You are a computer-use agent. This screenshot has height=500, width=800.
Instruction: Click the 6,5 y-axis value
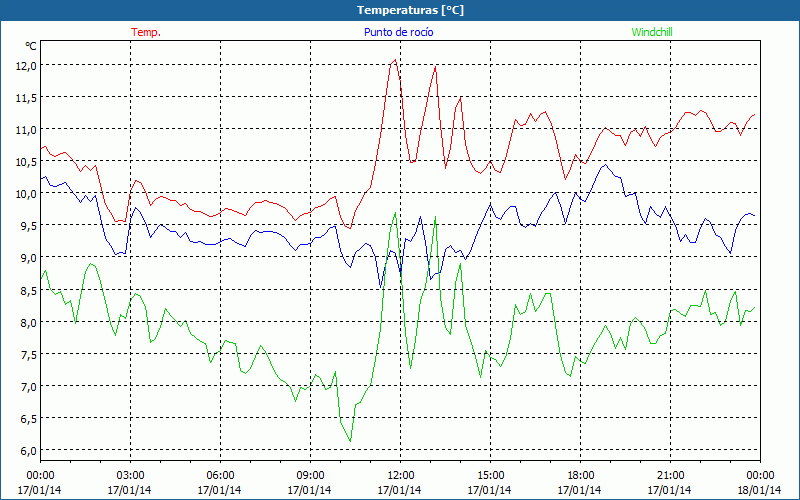[x=28, y=419]
